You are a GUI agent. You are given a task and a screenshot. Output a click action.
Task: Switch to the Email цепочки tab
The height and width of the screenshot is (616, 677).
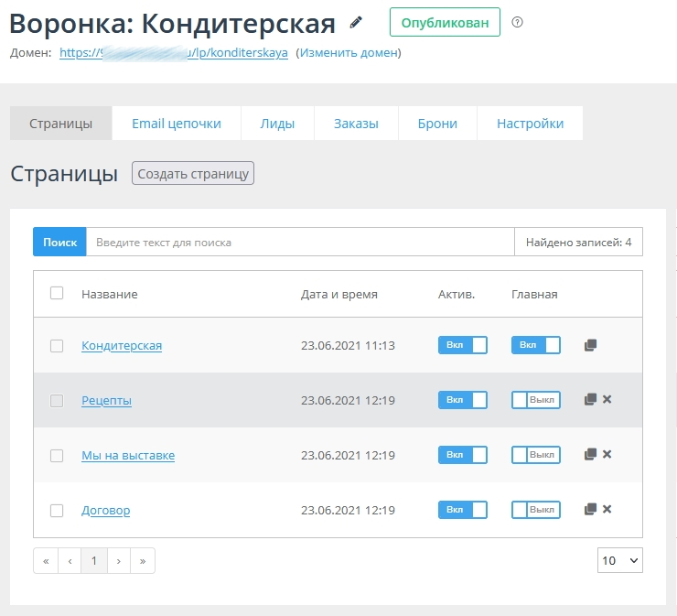[177, 124]
